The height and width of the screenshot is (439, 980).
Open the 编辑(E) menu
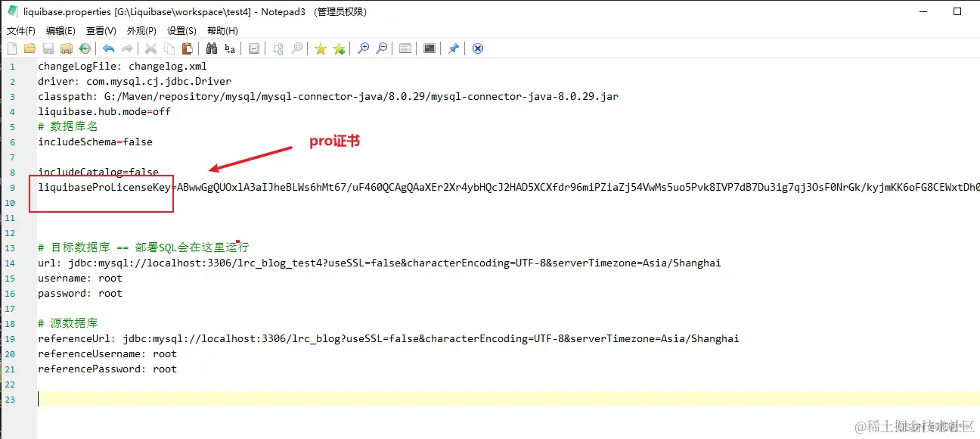(x=60, y=31)
